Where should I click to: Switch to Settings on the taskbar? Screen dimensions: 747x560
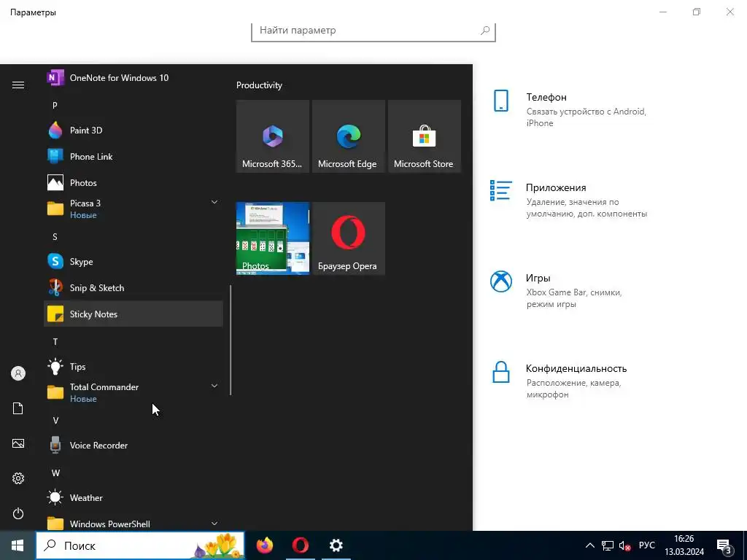click(x=336, y=545)
